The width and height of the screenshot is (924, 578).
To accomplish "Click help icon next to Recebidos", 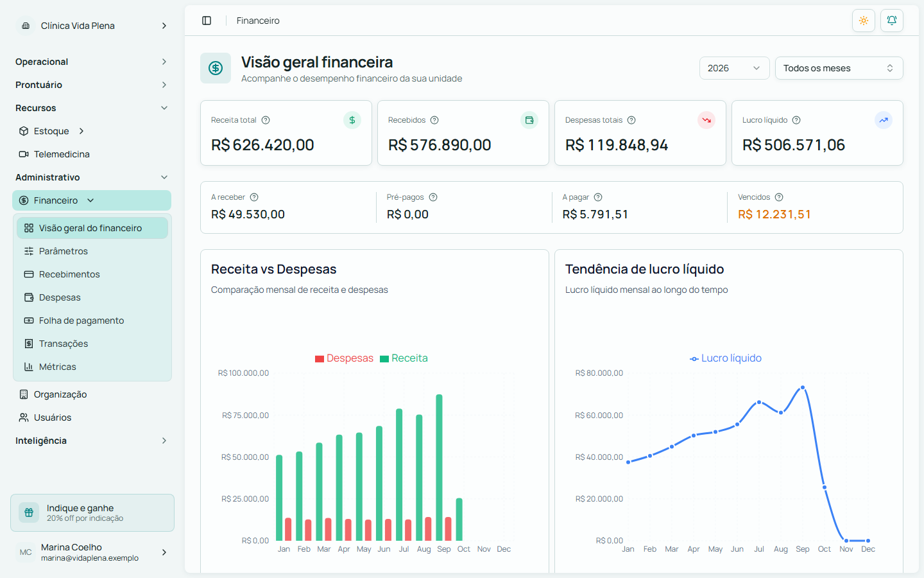I will tap(434, 120).
